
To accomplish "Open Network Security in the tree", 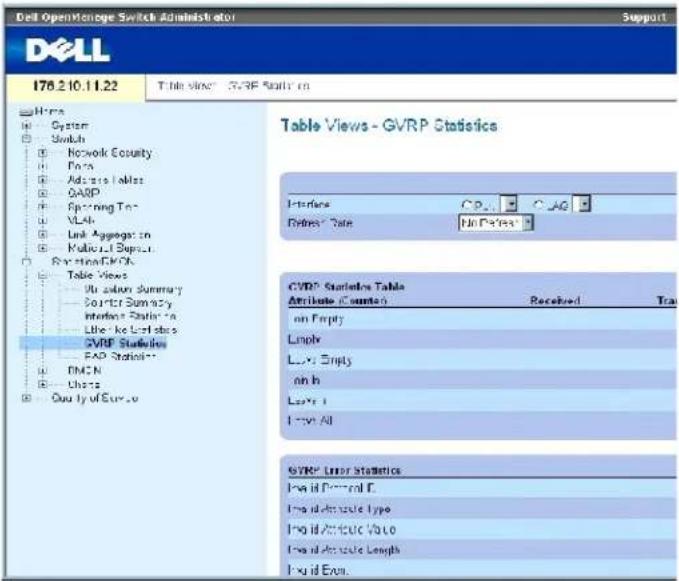I will tap(110, 153).
